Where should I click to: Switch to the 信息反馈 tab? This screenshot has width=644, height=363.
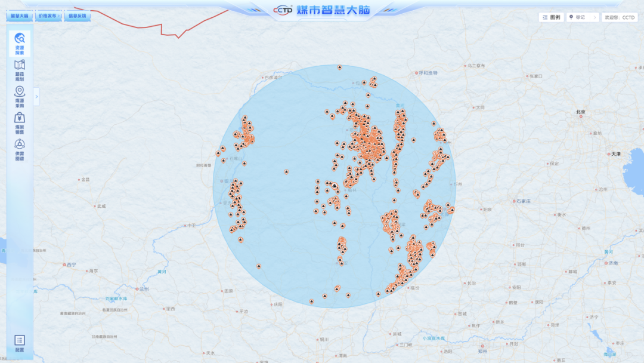tap(77, 16)
